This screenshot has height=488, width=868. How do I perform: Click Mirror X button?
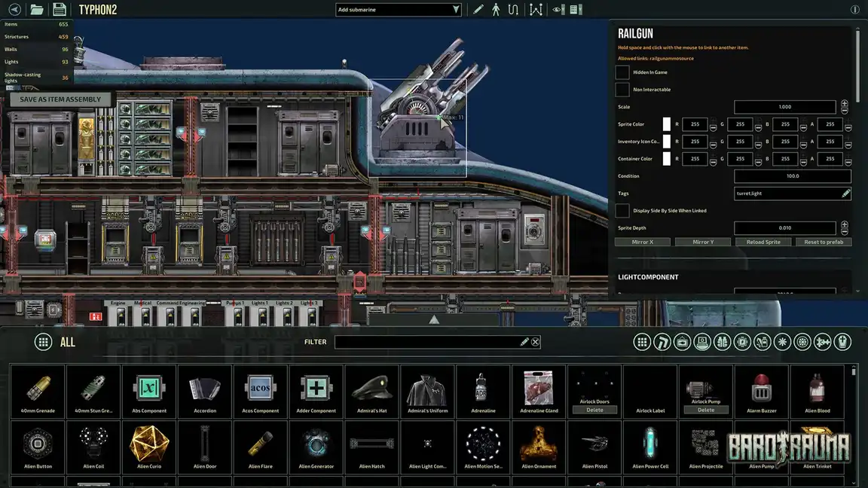642,242
